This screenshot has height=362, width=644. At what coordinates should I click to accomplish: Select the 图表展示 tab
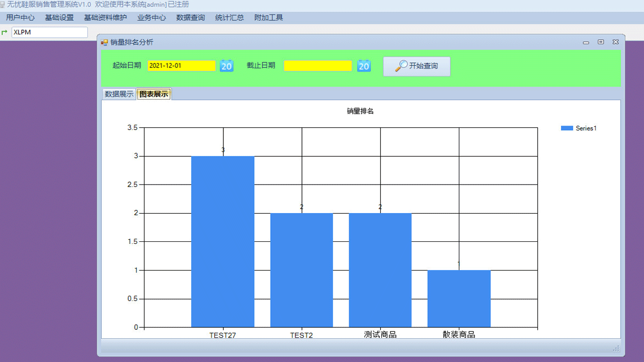click(x=153, y=94)
